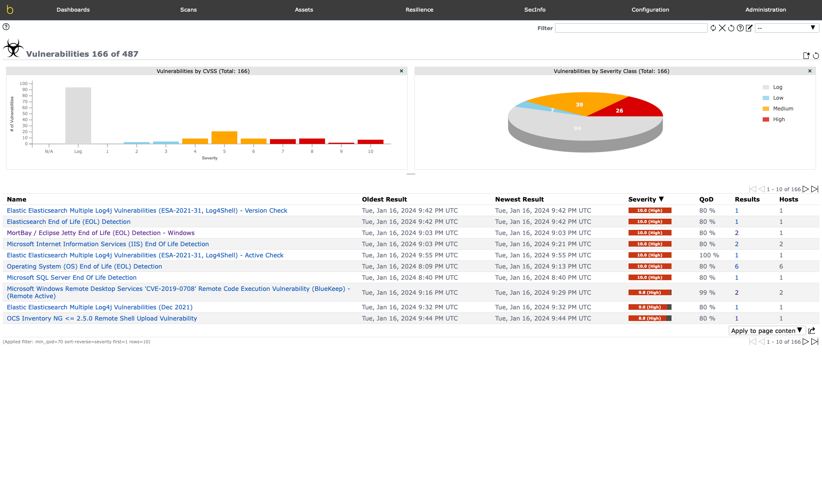Viewport: 822px width, 504px height.
Task: Click the Medium legend swatch in pie chart
Action: [766, 109]
